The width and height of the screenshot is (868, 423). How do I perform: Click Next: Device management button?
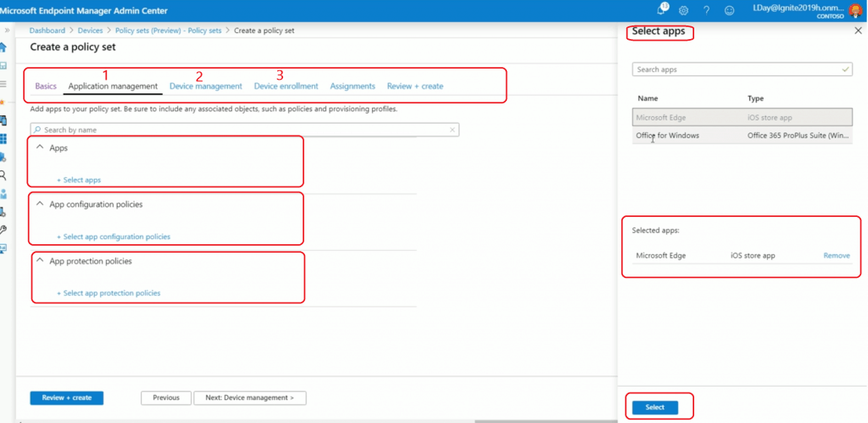click(x=250, y=398)
